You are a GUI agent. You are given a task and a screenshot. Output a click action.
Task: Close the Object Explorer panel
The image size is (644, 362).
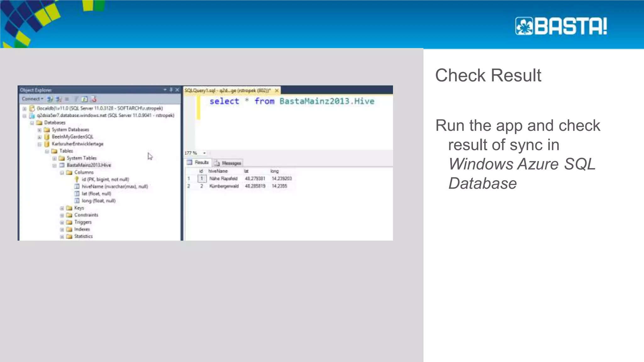coord(177,90)
